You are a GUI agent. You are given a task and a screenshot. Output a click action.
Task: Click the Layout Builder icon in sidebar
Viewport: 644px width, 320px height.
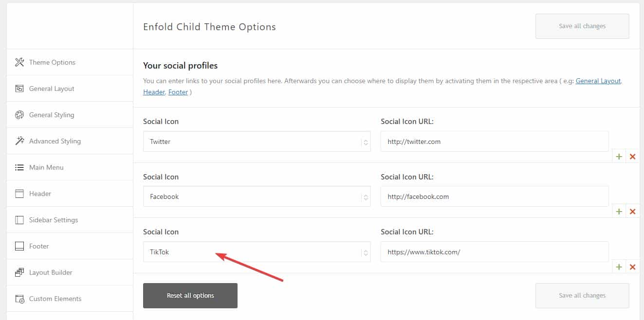pos(19,272)
